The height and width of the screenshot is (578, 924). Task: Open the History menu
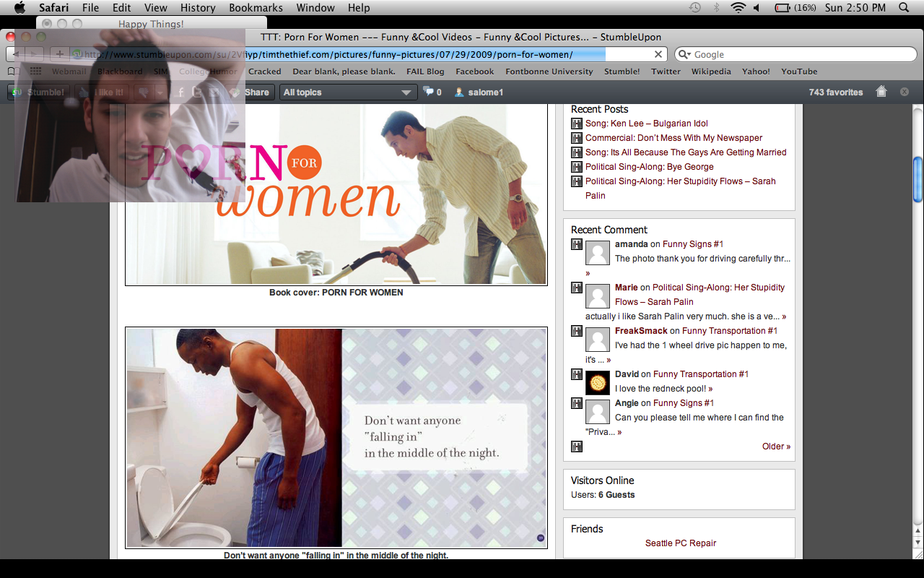pos(198,8)
